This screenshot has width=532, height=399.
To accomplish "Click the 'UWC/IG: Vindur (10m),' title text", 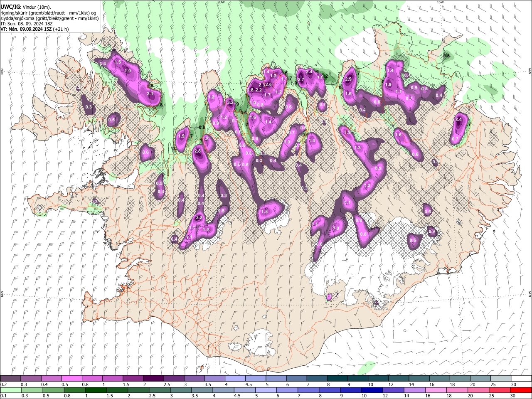I will 25,7.
